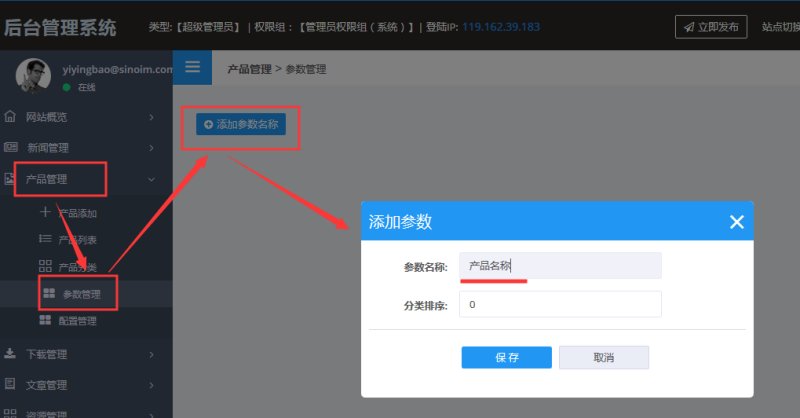Click the 产品管理 breadcrumb
Image resolution: width=800 pixels, height=418 pixels.
coord(249,69)
